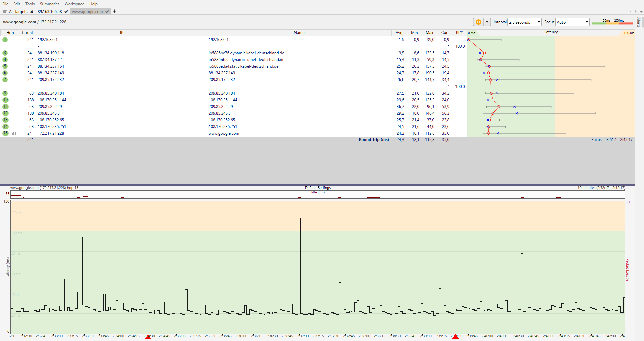Click the red alert marker near 2:34:30
The height and width of the screenshot is (341, 644).
click(x=148, y=337)
